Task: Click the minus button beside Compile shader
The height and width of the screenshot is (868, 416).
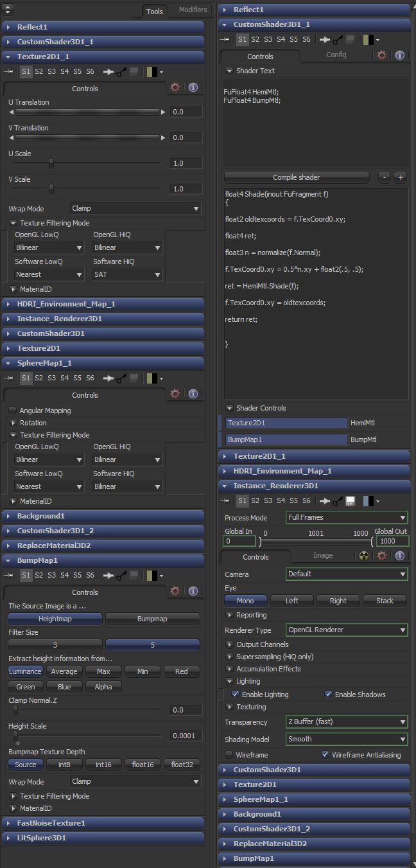Action: (x=385, y=177)
